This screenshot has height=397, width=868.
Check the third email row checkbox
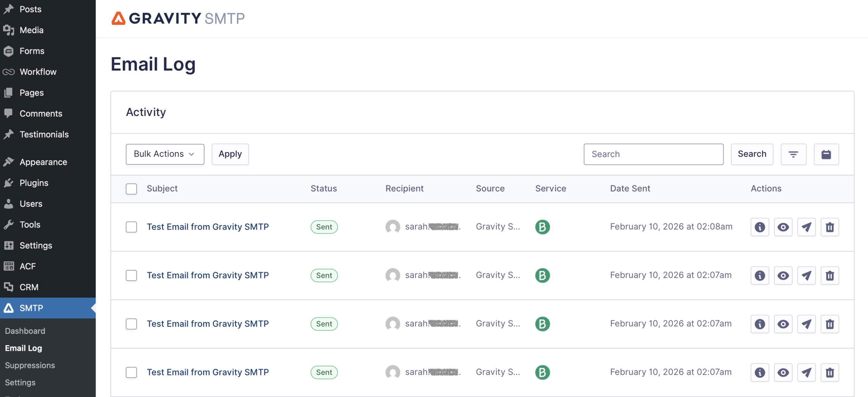point(131,324)
